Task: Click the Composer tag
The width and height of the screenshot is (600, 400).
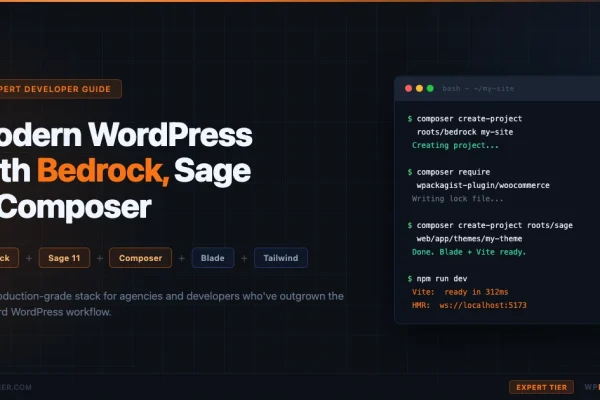Action: click(140, 258)
